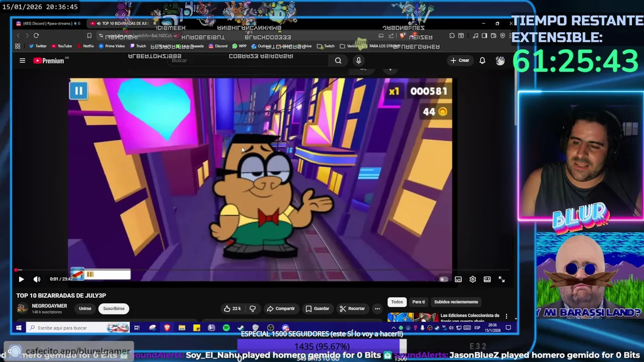The image size is (644, 362).
Task: Save video with the Guardar button
Action: point(317,309)
